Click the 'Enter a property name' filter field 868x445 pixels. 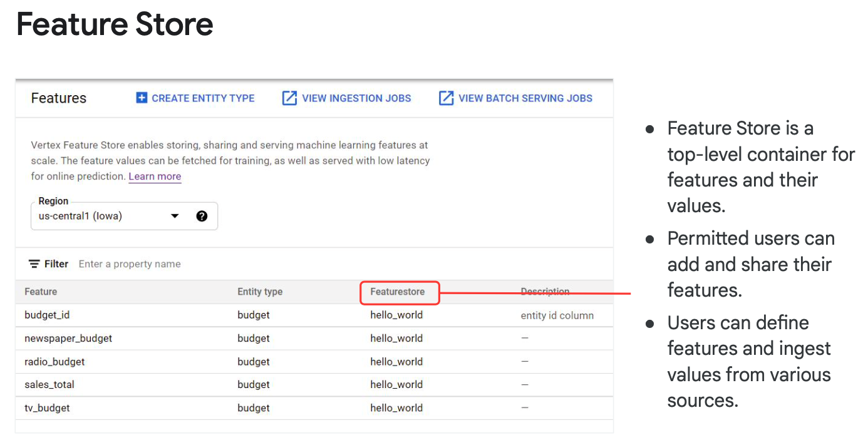point(130,264)
